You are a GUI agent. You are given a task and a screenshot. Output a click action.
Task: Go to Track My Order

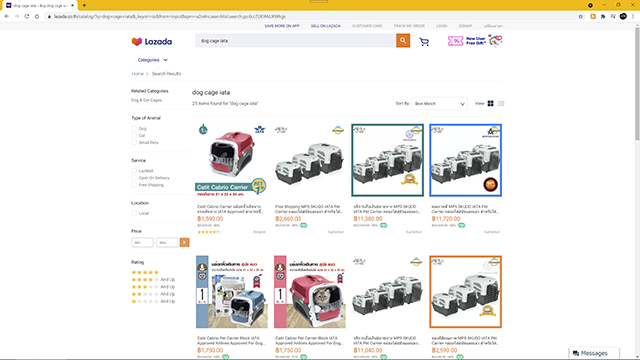tap(409, 26)
